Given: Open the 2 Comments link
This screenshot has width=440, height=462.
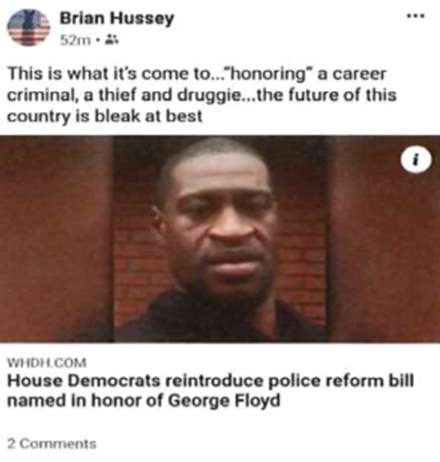Looking at the screenshot, I should click(x=52, y=444).
